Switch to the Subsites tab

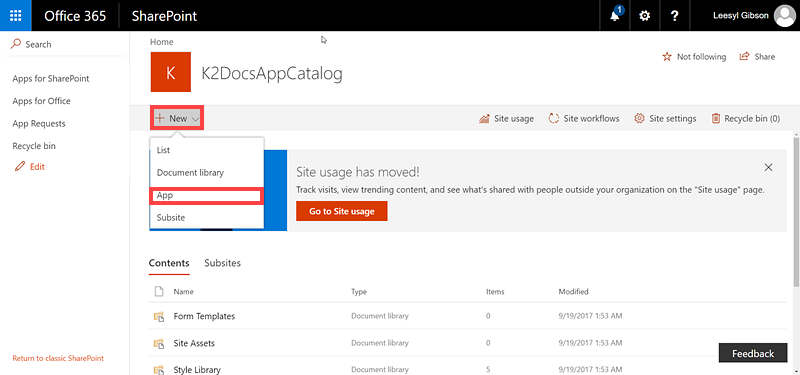(x=222, y=263)
